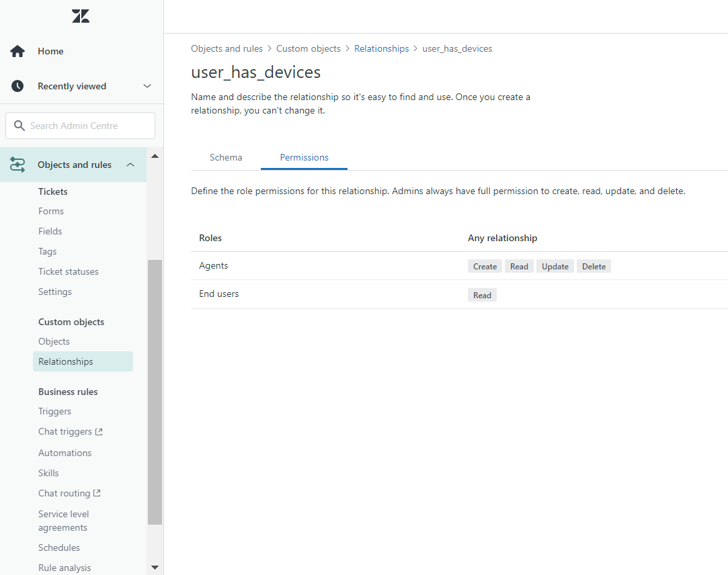728x575 pixels.
Task: Navigate to Objects under Custom objects
Action: coord(54,341)
